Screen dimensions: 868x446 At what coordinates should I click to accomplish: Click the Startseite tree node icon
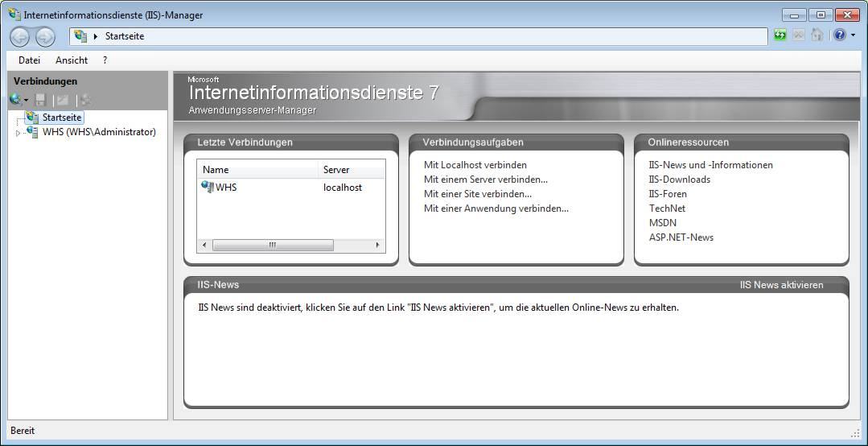pos(32,117)
